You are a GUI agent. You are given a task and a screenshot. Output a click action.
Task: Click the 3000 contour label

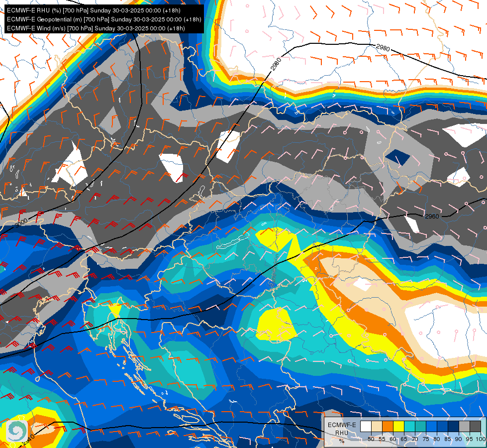pos(21,223)
